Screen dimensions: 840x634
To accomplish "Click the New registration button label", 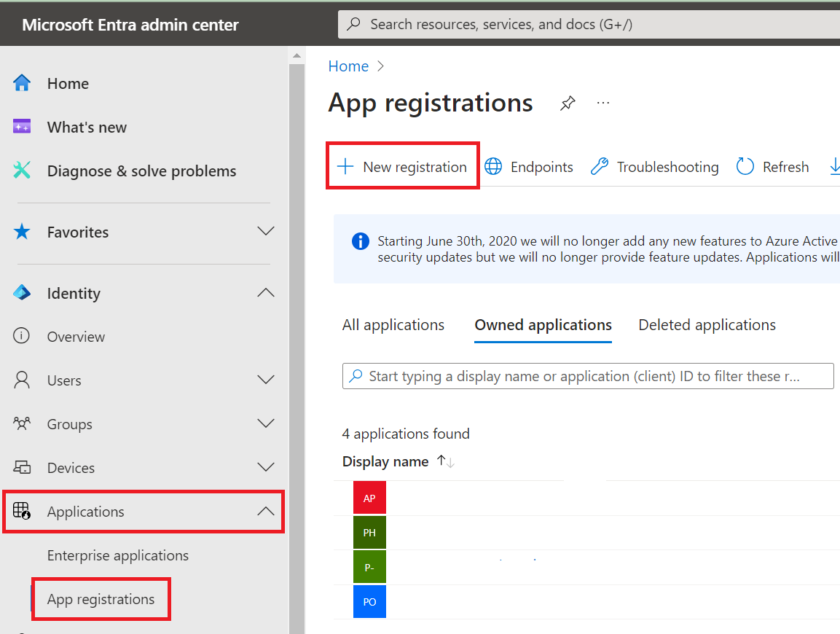I will 415,167.
